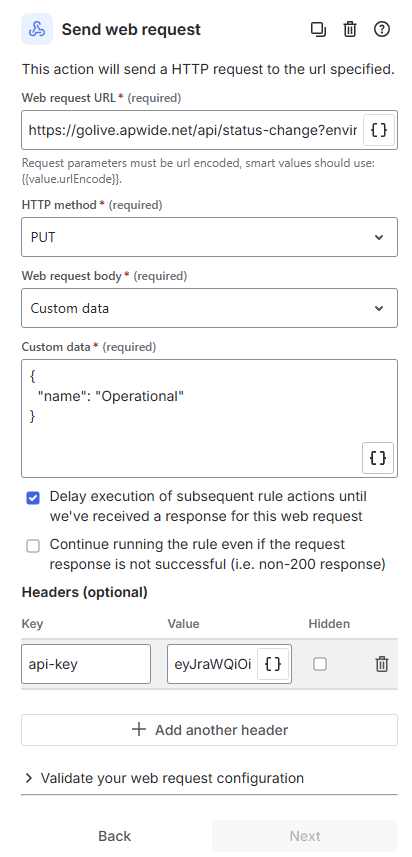Viewport: 412px width, 857px height.
Task: Insert smart value in Web request URL
Action: [x=379, y=130]
